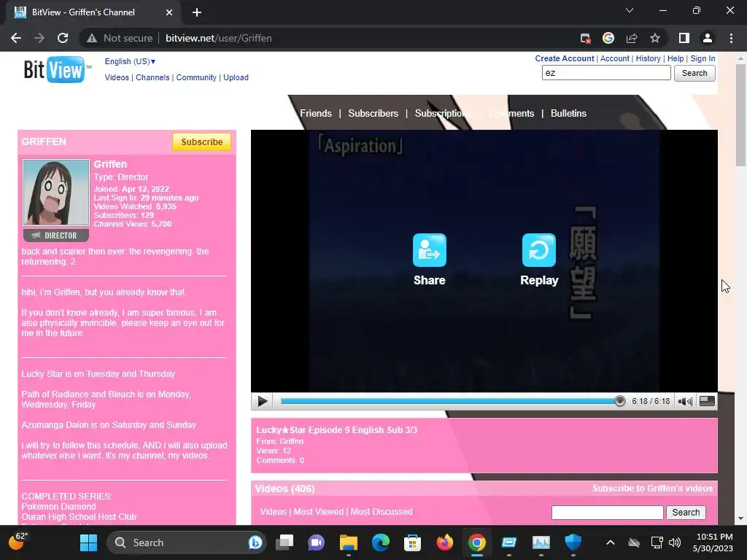Play the video with the play button
This screenshot has width=747, height=560.
262,402
